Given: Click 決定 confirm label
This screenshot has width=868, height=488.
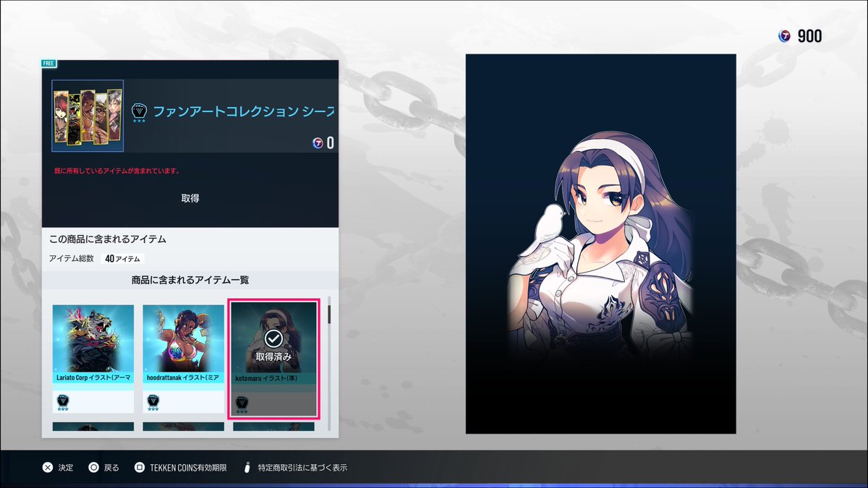Looking at the screenshot, I should pyautogui.click(x=66, y=468).
